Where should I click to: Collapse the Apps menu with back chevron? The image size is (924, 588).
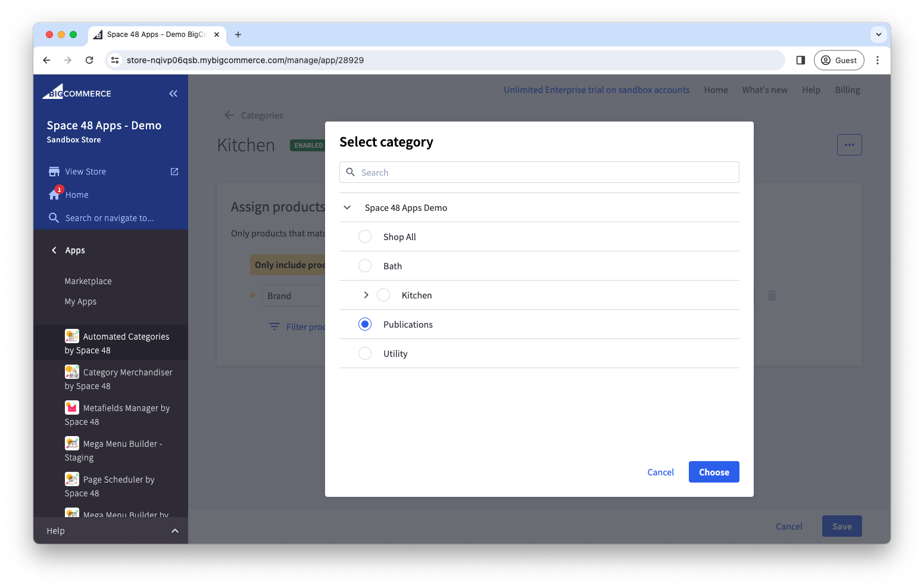54,250
